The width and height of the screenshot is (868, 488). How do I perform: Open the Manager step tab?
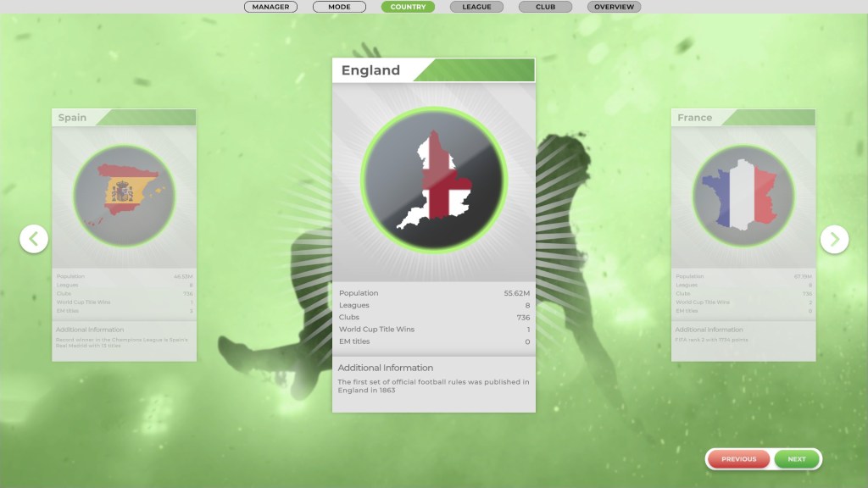[x=270, y=7]
